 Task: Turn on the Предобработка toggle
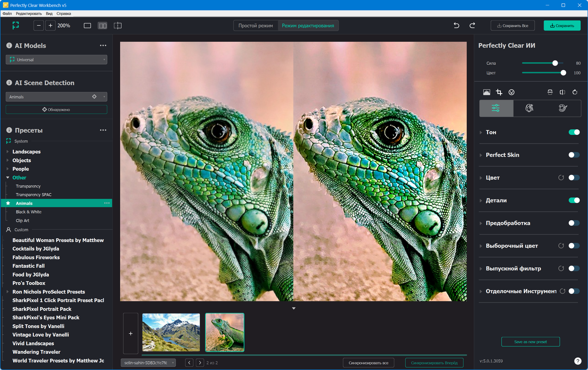tap(574, 223)
